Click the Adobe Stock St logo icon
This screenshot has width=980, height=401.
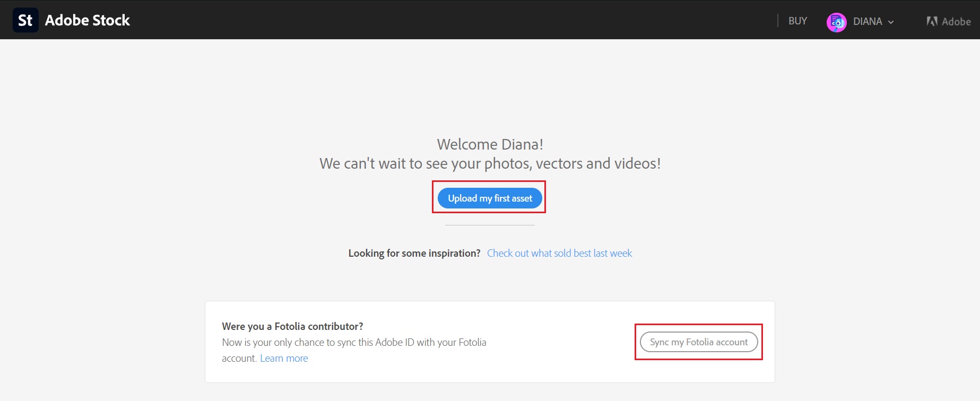click(25, 20)
